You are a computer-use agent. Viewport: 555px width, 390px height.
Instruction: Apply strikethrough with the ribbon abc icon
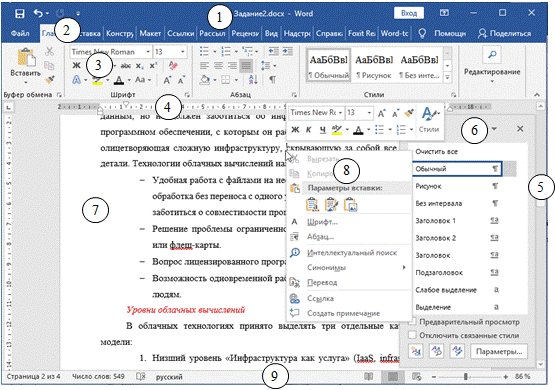click(126, 66)
